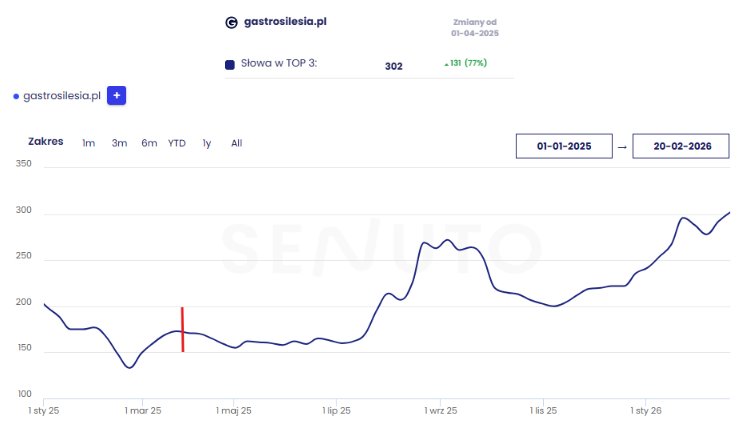Click the 1 wrz 25 axis label

coord(441,411)
